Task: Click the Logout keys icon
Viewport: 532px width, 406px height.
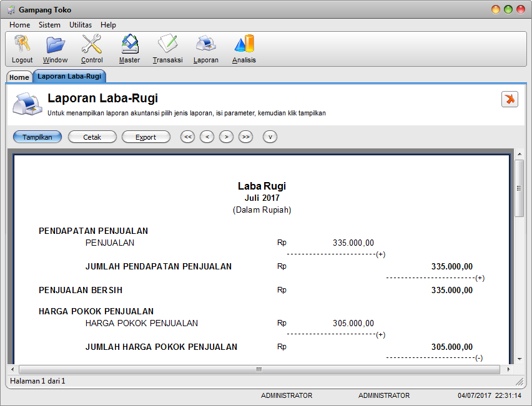Action: tap(22, 44)
